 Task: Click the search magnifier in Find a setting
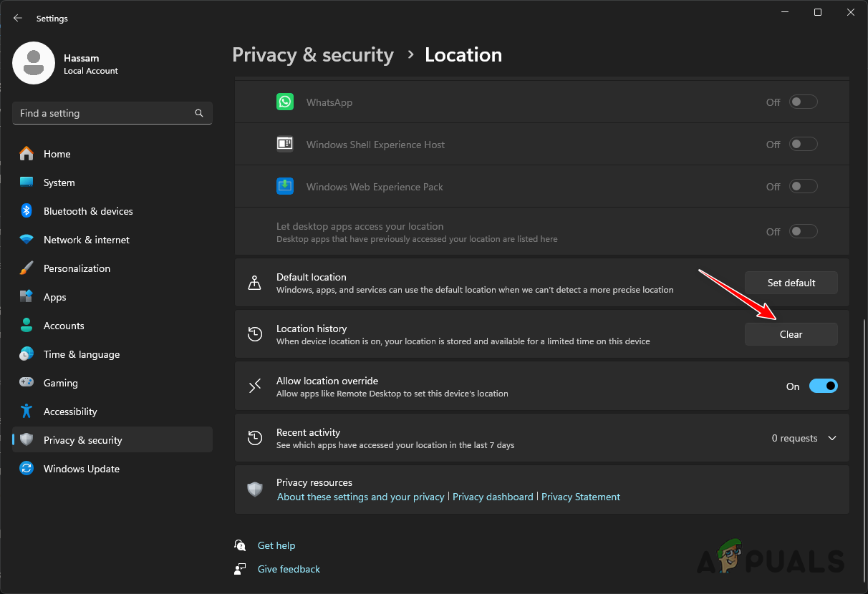(x=198, y=112)
